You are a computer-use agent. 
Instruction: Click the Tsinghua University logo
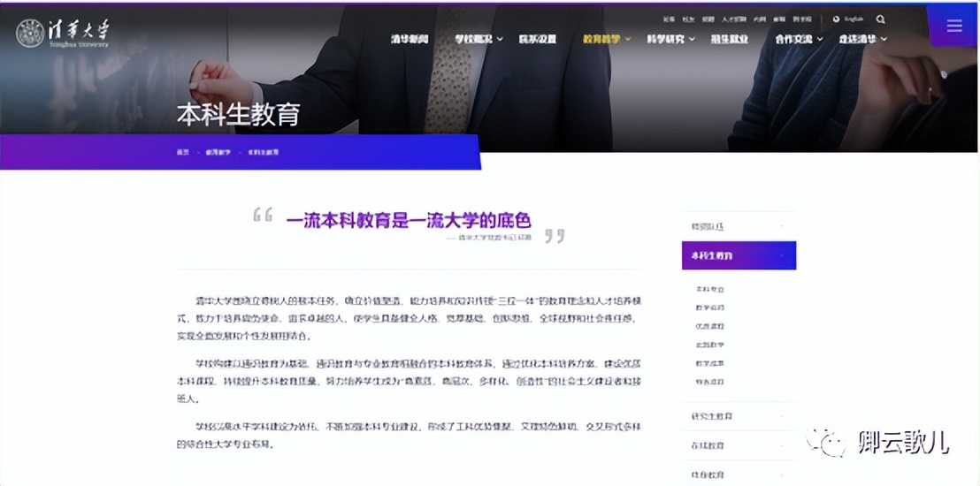(x=63, y=33)
